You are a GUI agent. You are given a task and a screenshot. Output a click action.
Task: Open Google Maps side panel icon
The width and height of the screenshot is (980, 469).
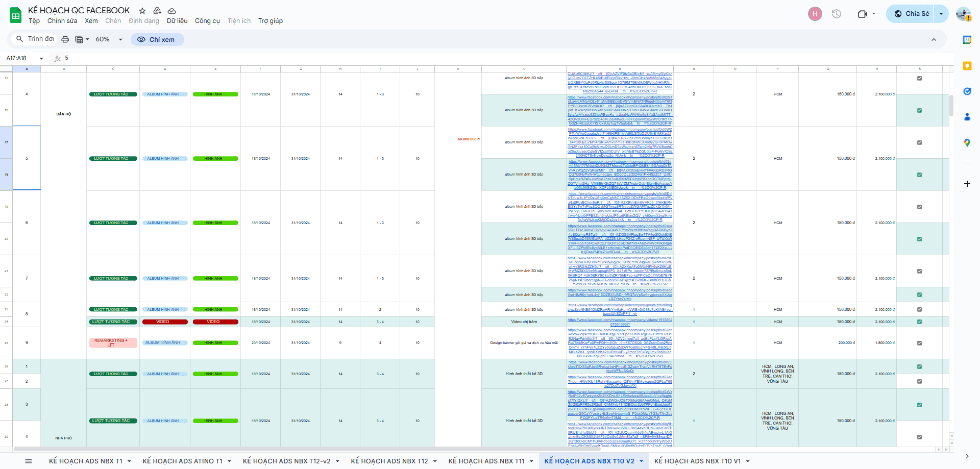[x=967, y=143]
